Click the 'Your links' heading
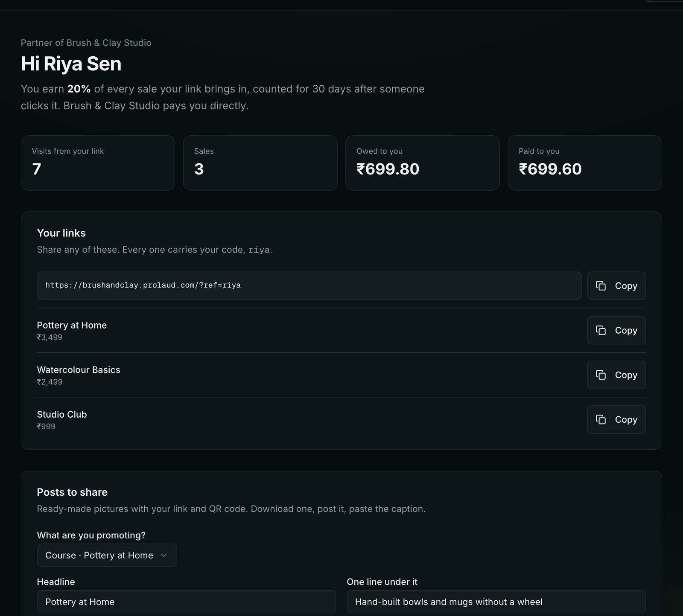This screenshot has height=616, width=683. point(61,233)
